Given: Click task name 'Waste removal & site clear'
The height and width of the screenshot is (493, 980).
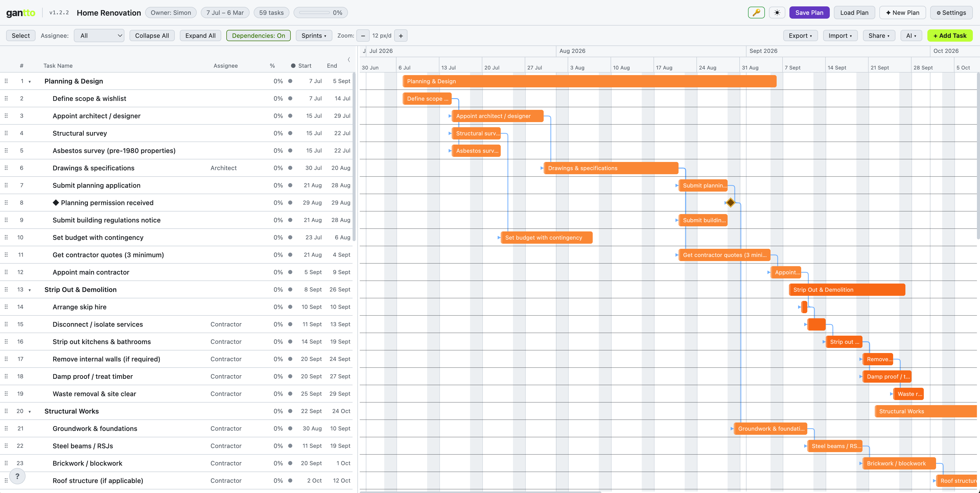Looking at the screenshot, I should coord(94,394).
